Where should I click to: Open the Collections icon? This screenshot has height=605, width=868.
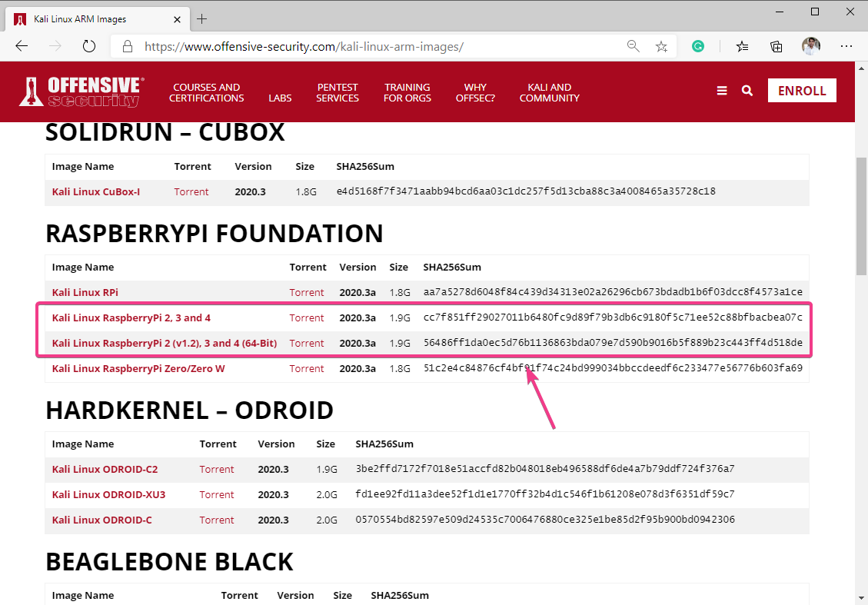click(777, 46)
